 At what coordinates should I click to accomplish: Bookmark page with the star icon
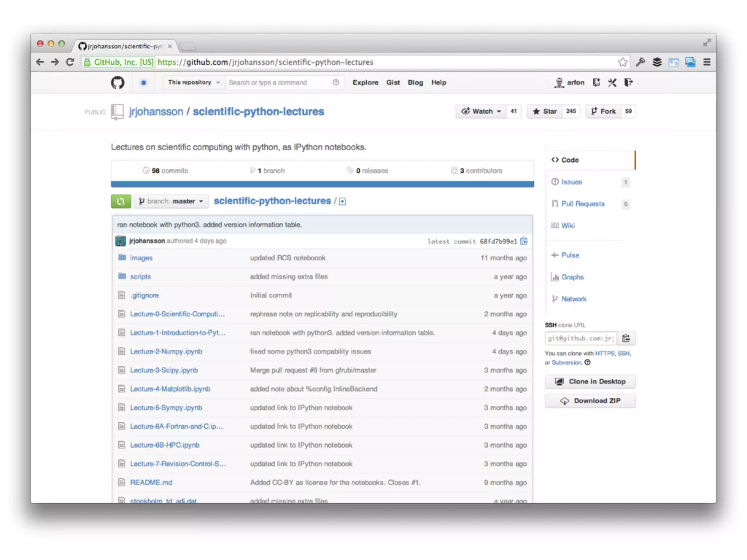[623, 62]
